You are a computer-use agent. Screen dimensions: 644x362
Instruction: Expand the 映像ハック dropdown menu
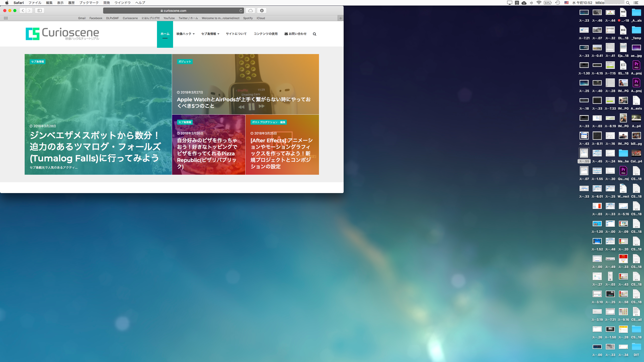pyautogui.click(x=185, y=34)
